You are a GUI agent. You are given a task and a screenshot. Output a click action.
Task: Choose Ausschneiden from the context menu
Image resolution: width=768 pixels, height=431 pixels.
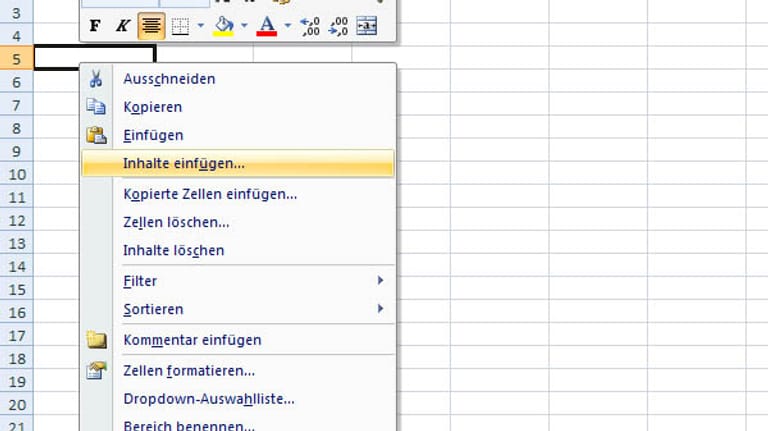click(x=238, y=79)
